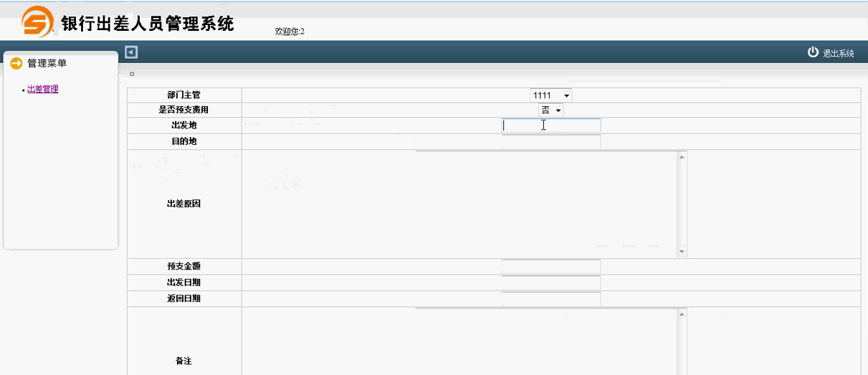Viewport: 868px width, 375px height.
Task: Click the 出差原因 row label
Action: 183,204
